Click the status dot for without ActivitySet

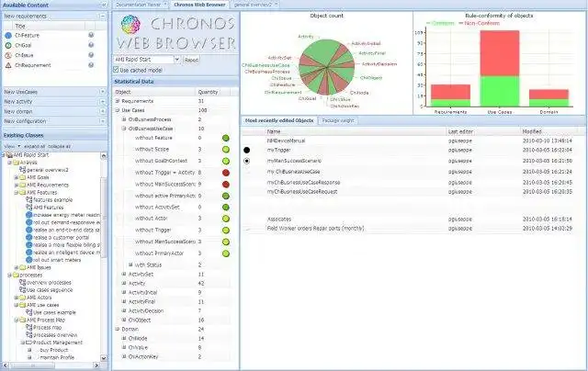pyautogui.click(x=226, y=208)
